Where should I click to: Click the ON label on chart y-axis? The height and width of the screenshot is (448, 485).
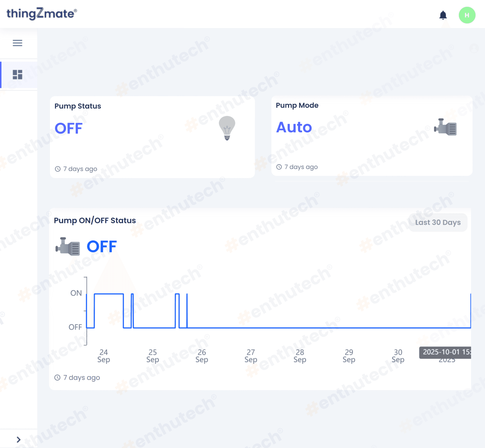(76, 293)
